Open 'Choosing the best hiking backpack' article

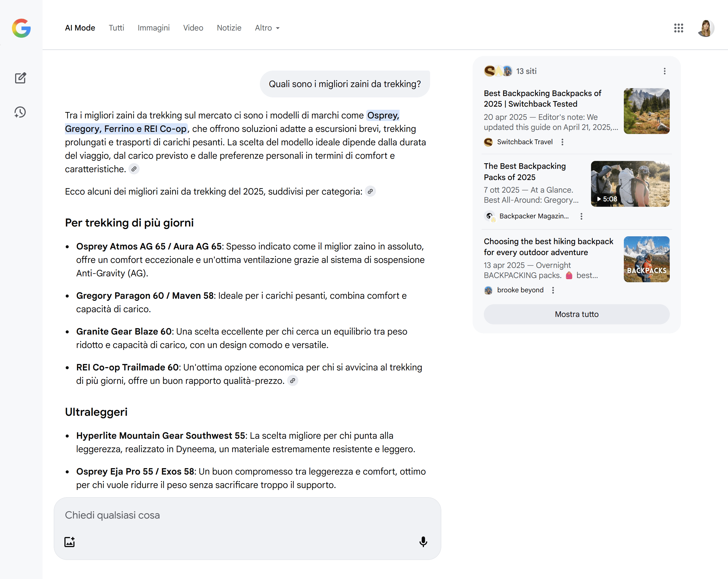548,247
